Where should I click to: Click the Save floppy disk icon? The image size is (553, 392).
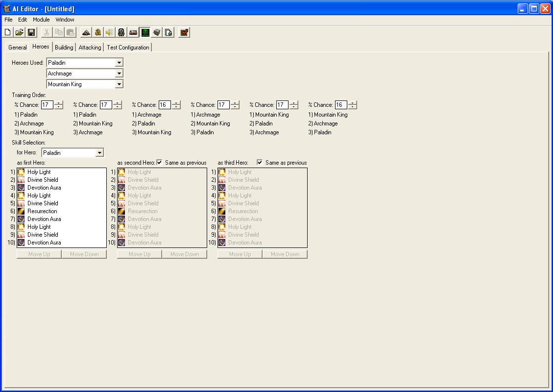pos(31,32)
